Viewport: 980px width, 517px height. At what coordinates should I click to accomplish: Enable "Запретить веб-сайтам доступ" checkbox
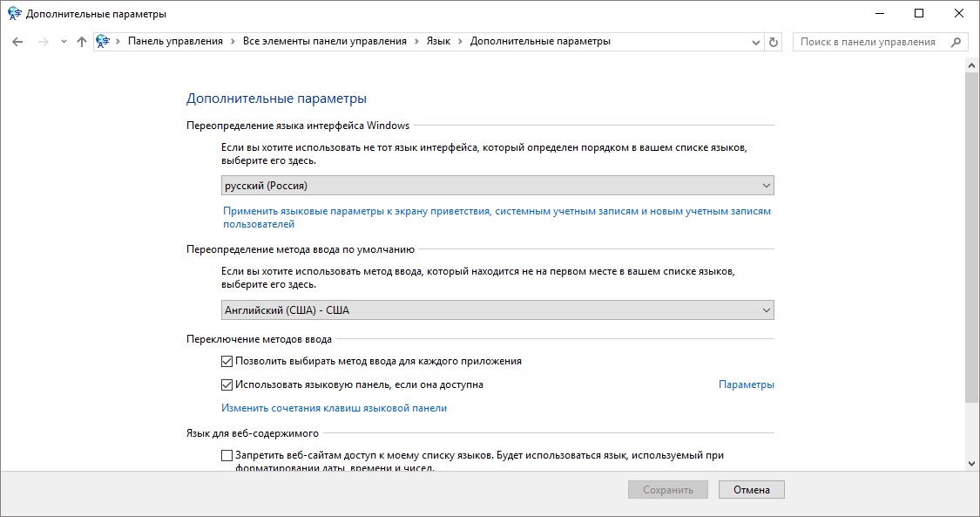click(x=227, y=455)
